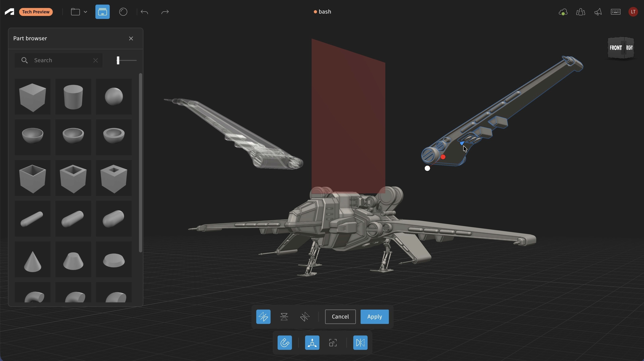Select the thin-walled bowl part

click(32, 137)
